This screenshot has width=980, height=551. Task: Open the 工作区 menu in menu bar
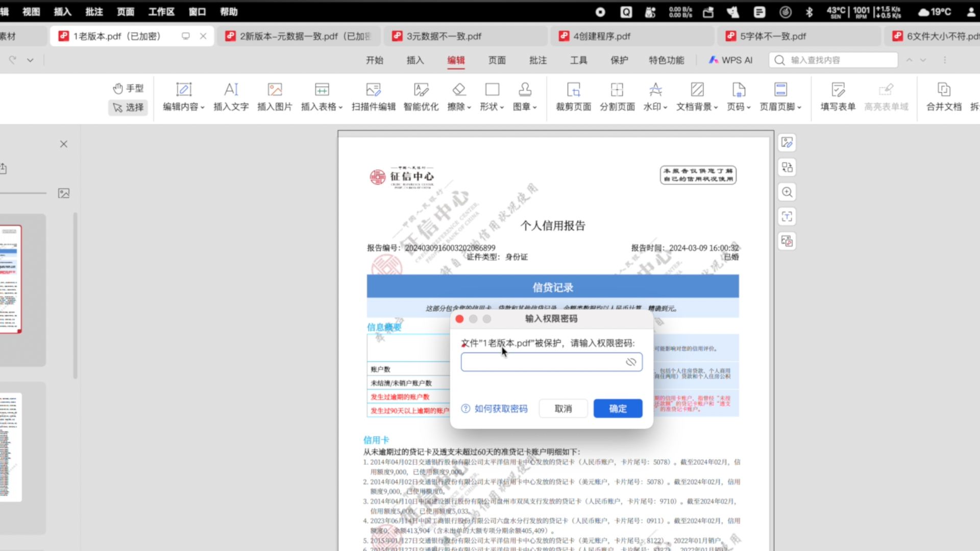click(x=161, y=12)
